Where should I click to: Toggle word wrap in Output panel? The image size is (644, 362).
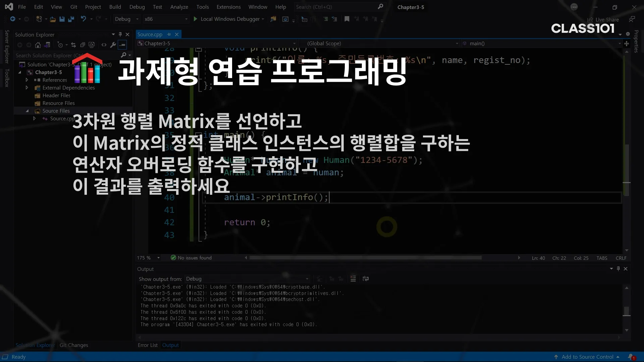coord(366,279)
